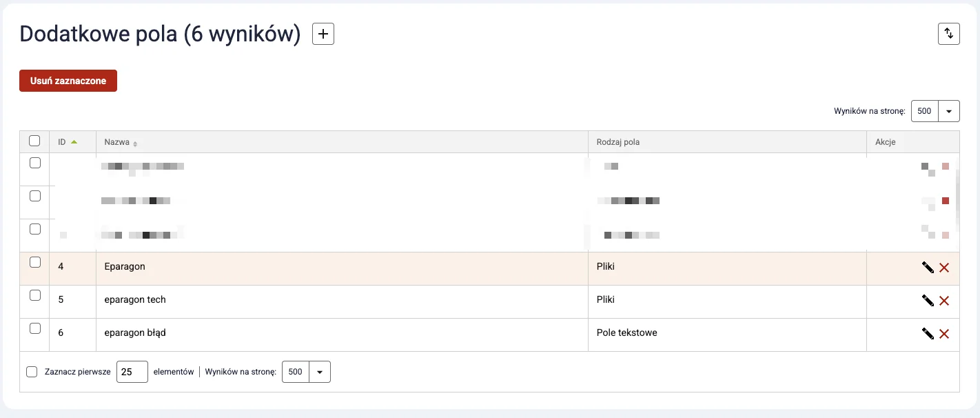Remove the eparagon tech field
Screen dimensions: 980x418
coord(944,301)
